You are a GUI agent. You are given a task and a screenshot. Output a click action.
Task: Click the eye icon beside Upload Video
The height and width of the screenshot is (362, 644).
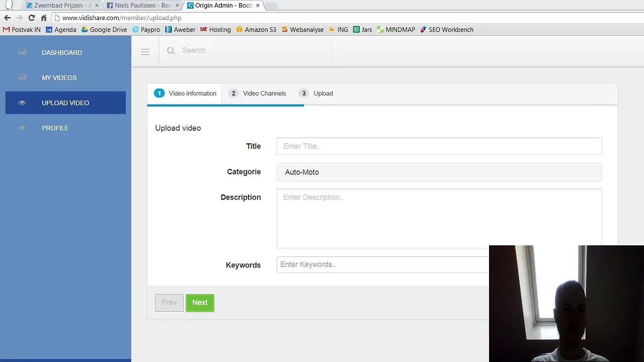[x=22, y=103]
